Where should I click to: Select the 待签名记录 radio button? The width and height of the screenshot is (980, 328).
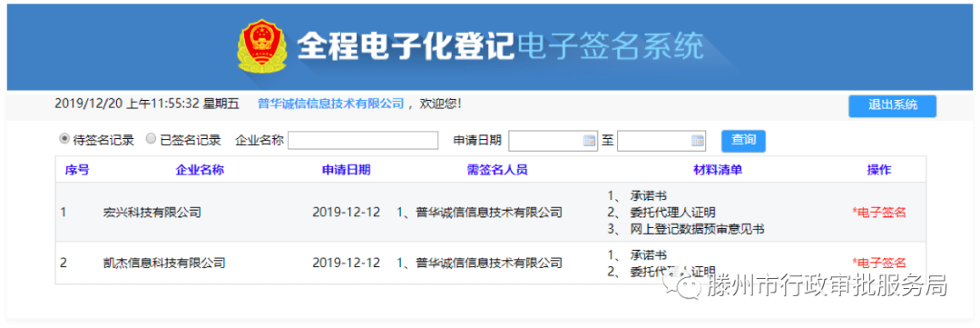point(64,140)
